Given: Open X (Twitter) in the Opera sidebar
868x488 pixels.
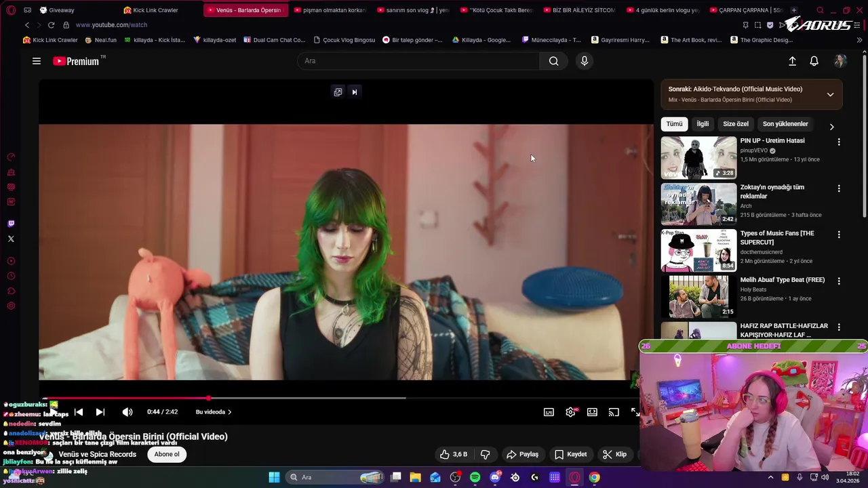Looking at the screenshot, I should tap(11, 239).
